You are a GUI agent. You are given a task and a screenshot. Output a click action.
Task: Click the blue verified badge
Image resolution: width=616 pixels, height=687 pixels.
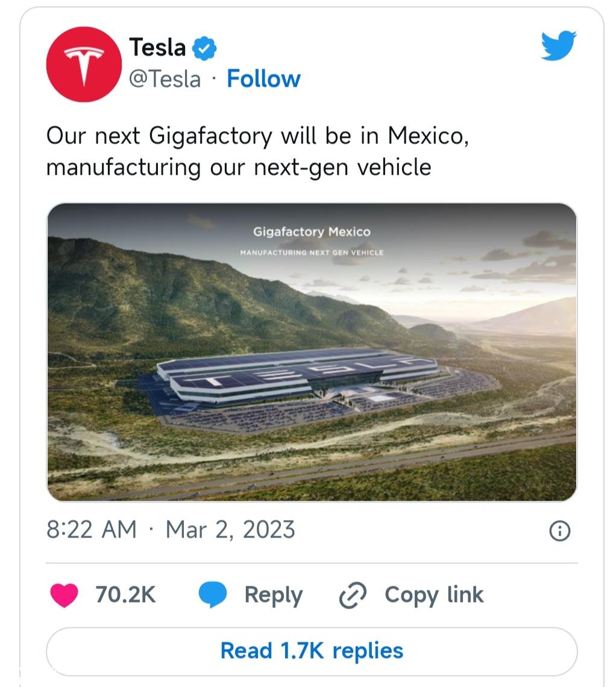(x=204, y=48)
